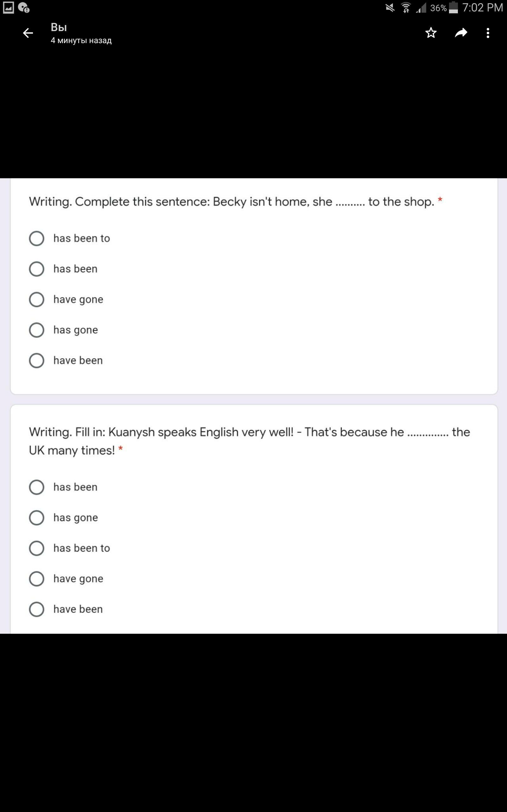Tap the Wi-Fi status icon
507x812 pixels.
406,7
